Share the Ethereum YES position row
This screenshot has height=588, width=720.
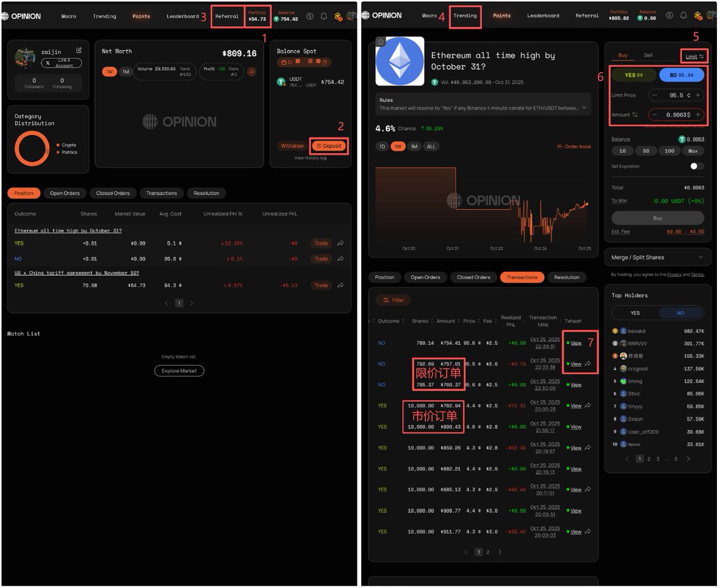(x=340, y=243)
